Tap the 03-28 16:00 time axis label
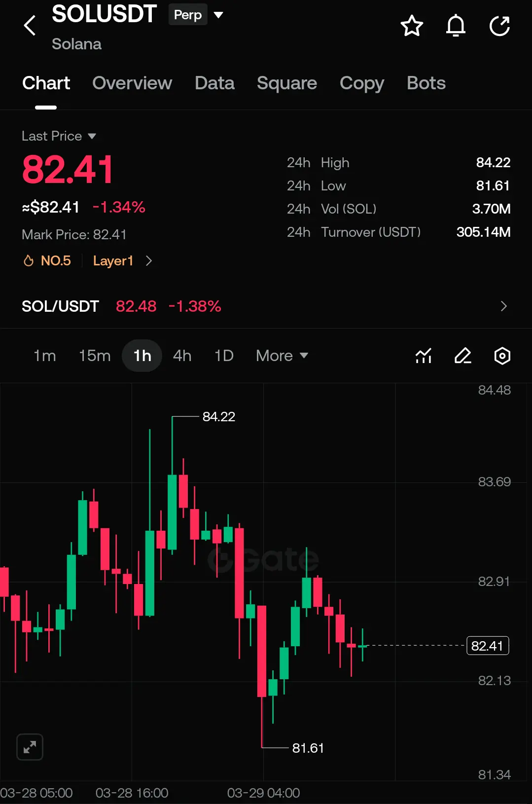Image resolution: width=532 pixels, height=804 pixels. pos(132,793)
